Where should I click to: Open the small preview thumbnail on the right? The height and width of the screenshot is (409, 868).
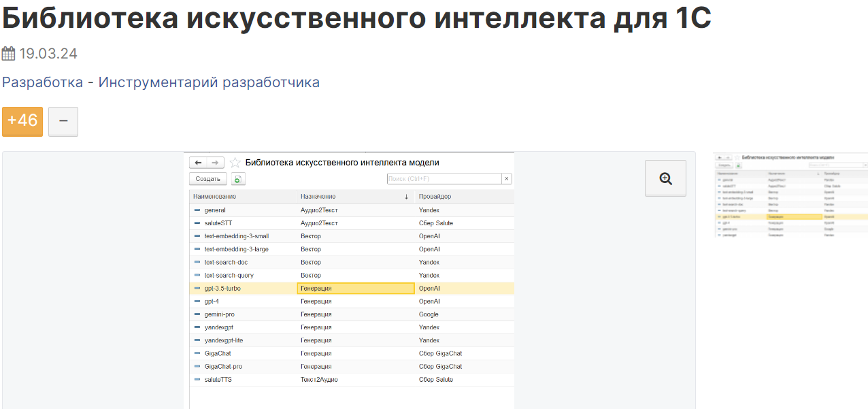point(790,195)
